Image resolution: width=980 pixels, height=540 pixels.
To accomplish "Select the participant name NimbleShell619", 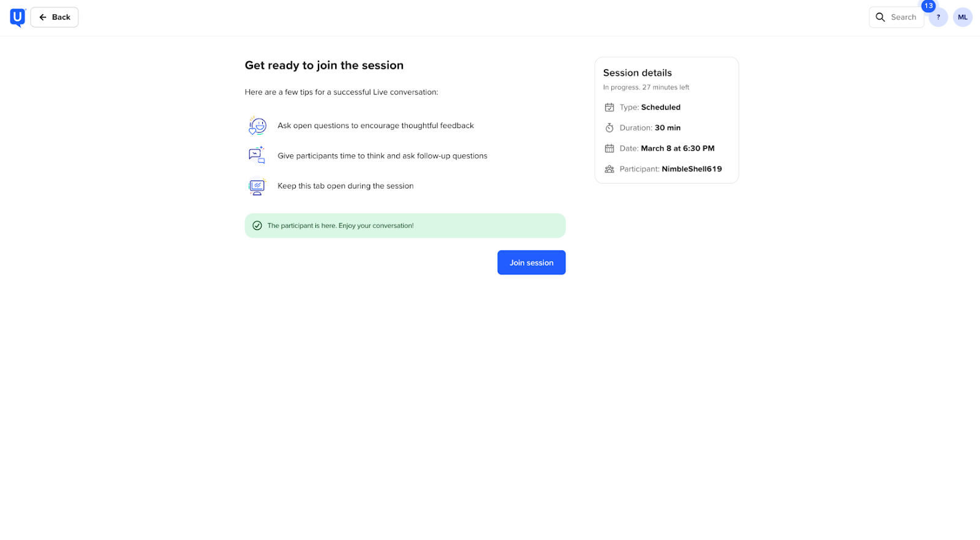I will (692, 169).
